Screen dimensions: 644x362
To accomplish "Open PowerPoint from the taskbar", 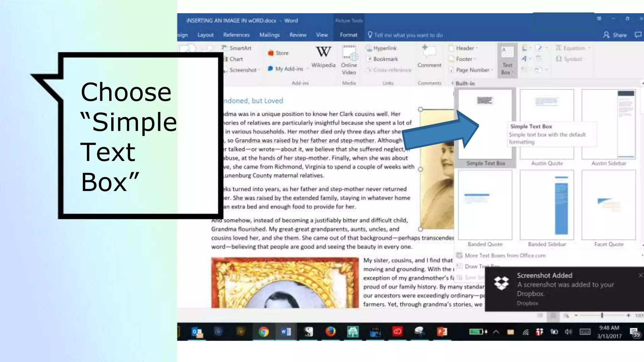I will point(442,332).
